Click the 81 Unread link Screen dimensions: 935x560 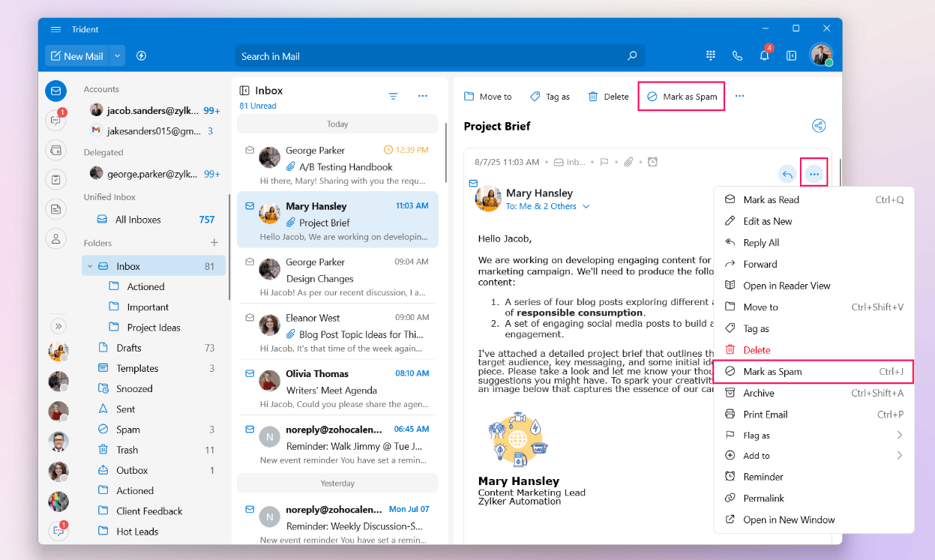tap(258, 106)
